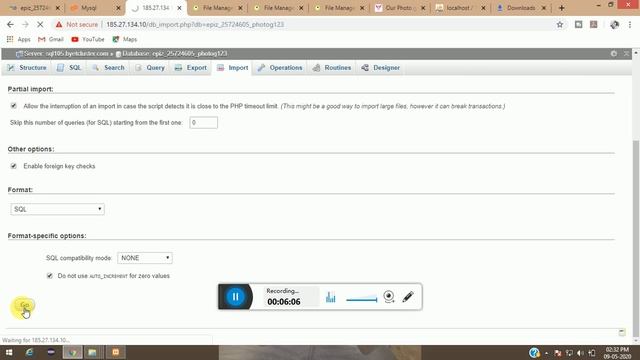Open a new browser tab
640x360 pixels.
pos(562,8)
